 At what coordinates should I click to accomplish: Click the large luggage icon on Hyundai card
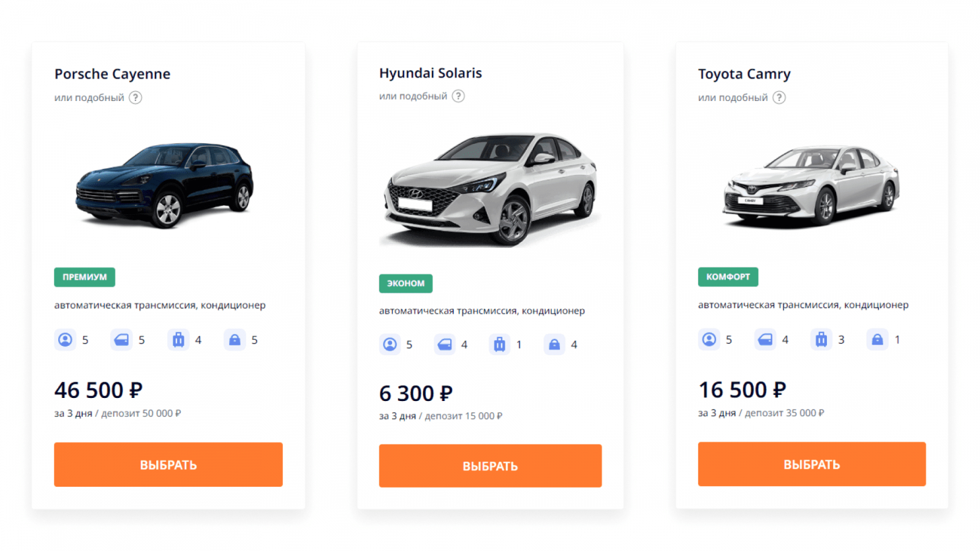[499, 345]
